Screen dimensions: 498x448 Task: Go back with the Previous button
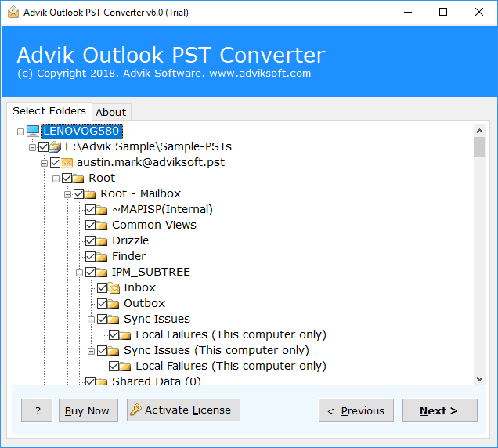click(356, 410)
